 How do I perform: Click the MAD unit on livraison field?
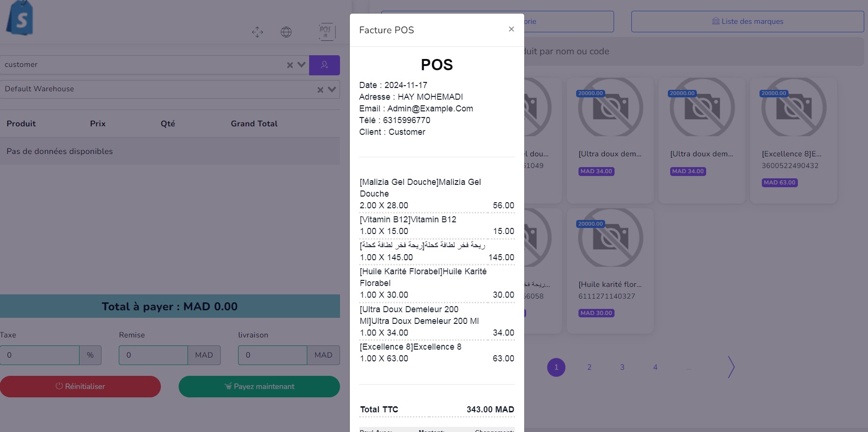point(323,355)
